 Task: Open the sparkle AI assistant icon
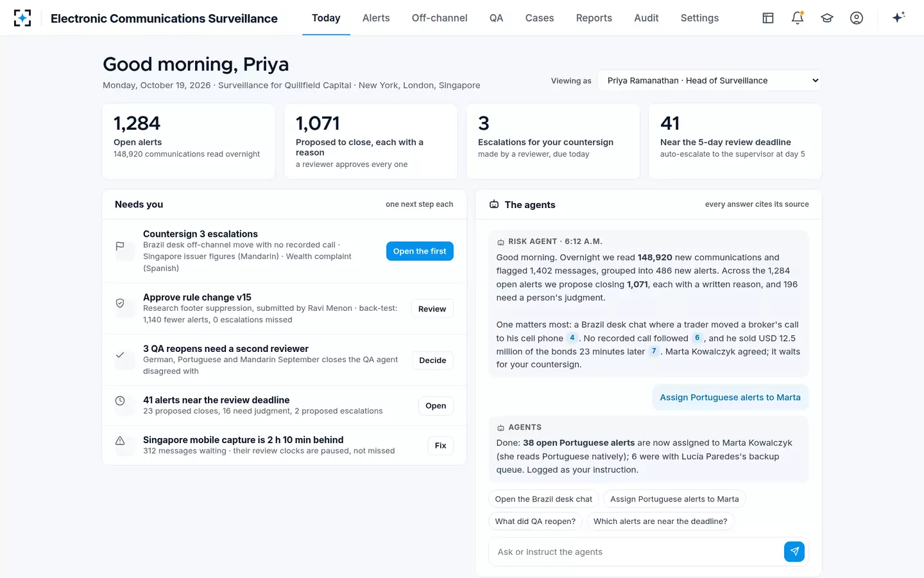pos(898,17)
